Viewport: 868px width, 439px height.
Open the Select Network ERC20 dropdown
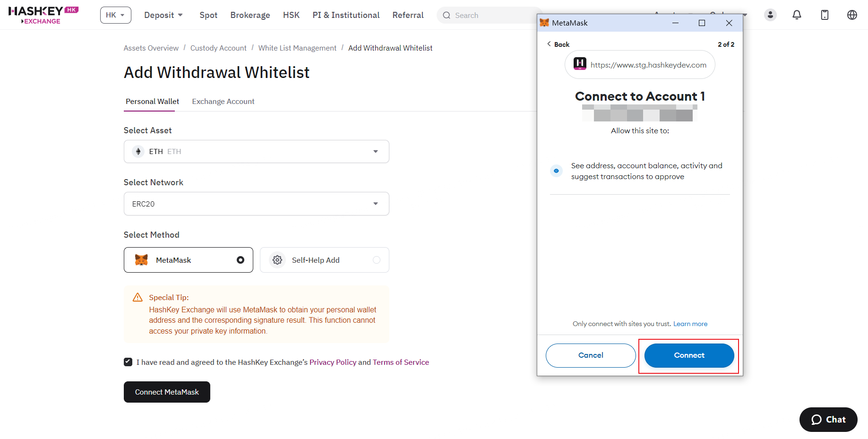(257, 204)
